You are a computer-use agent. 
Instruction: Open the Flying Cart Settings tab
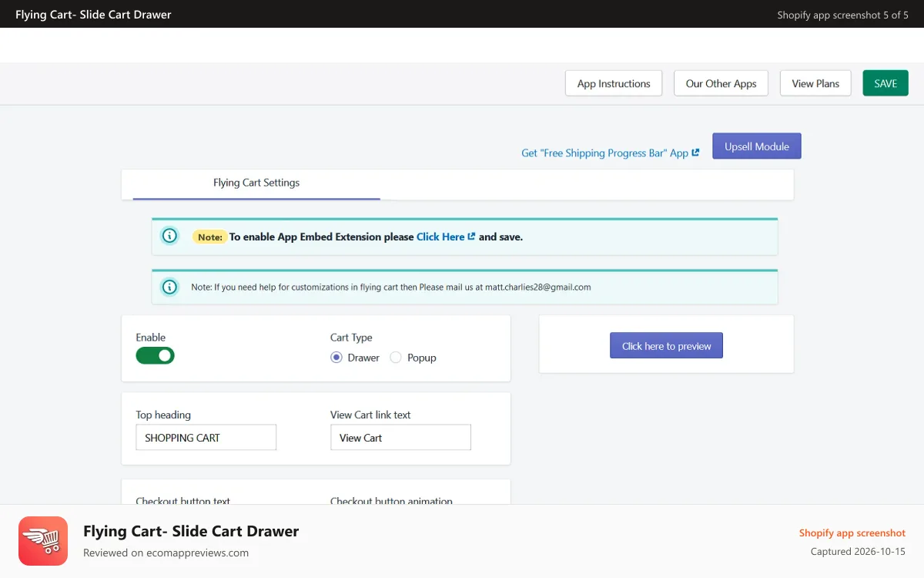(x=256, y=183)
